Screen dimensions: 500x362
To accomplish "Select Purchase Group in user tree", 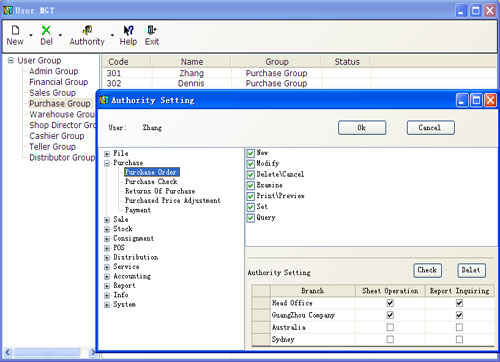I will [x=60, y=104].
